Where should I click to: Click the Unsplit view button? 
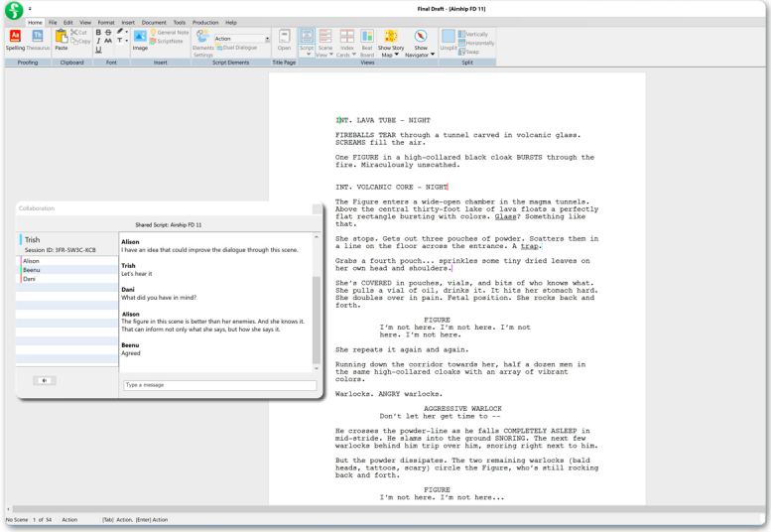click(449, 40)
